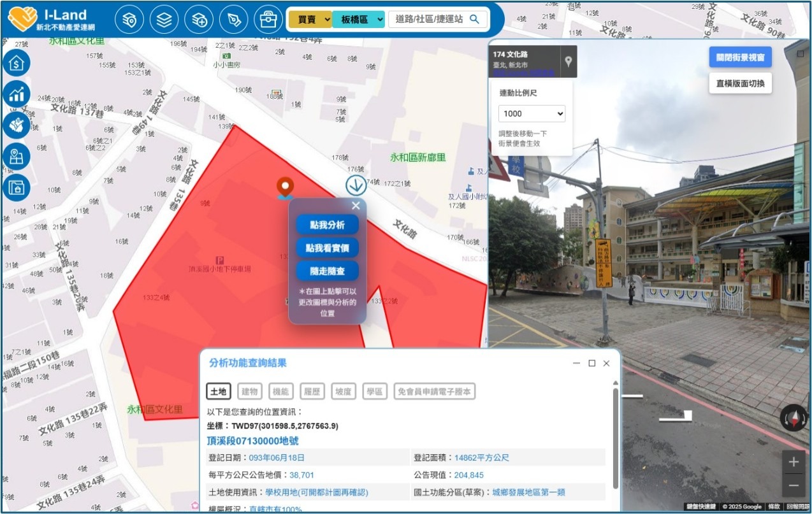The height and width of the screenshot is (514, 812).
Task: Click the 頂溪段07130000地號 parcel link
Action: [x=252, y=441]
